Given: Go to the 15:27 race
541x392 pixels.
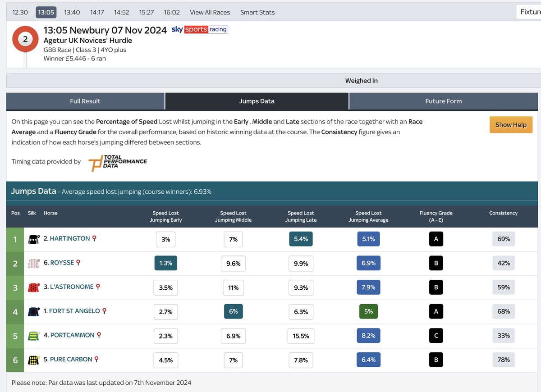Looking at the screenshot, I should coord(147,12).
